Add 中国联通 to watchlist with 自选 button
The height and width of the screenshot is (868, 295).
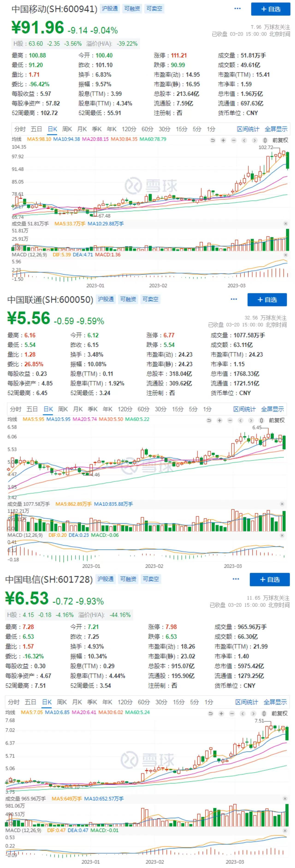coord(267,299)
